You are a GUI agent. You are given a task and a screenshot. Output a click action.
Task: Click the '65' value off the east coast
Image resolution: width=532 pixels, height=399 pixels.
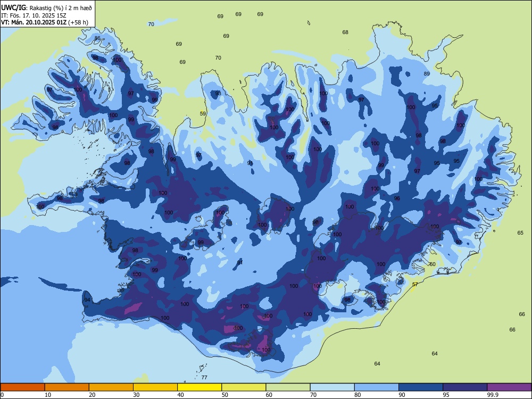(520, 233)
